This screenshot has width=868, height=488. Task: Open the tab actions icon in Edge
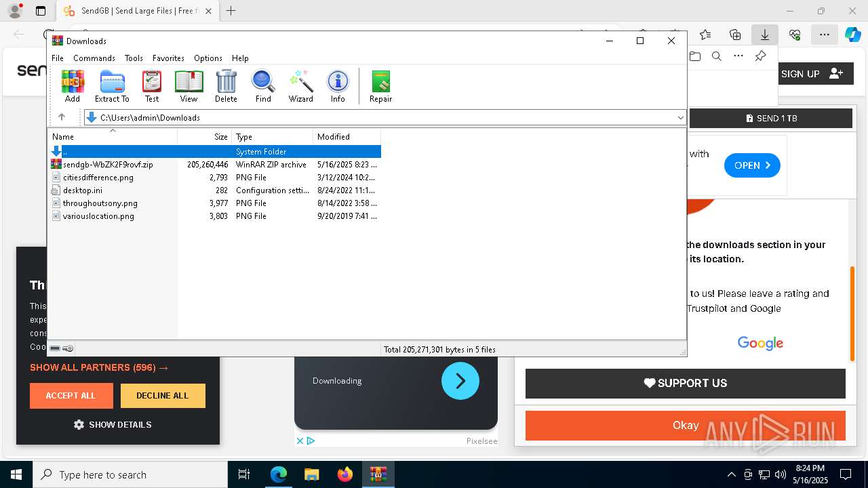(41, 11)
